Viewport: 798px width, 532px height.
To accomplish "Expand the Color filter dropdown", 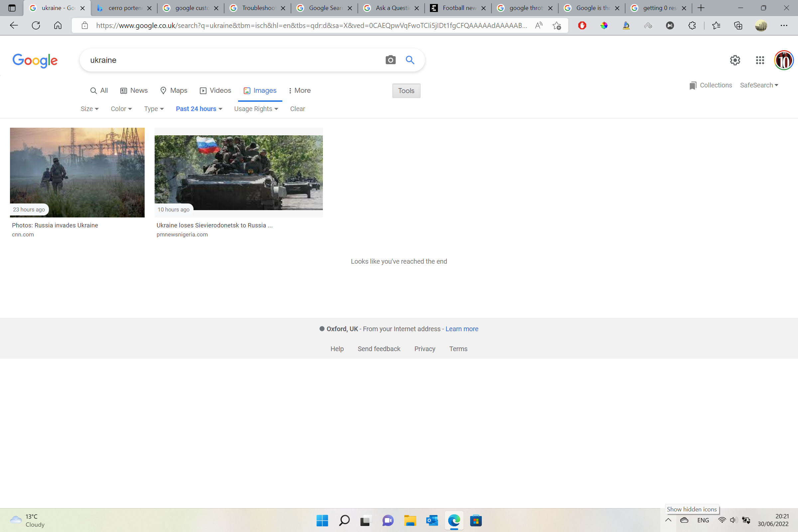I will (x=121, y=109).
